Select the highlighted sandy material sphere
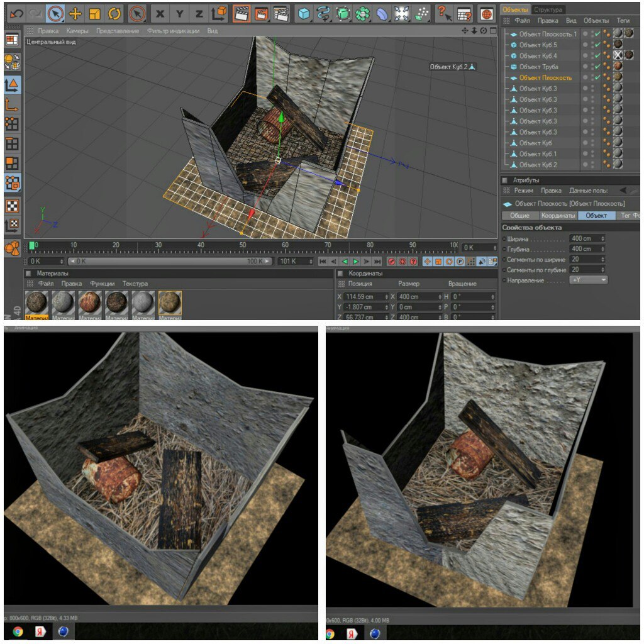This screenshot has height=644, width=644. pos(170,303)
